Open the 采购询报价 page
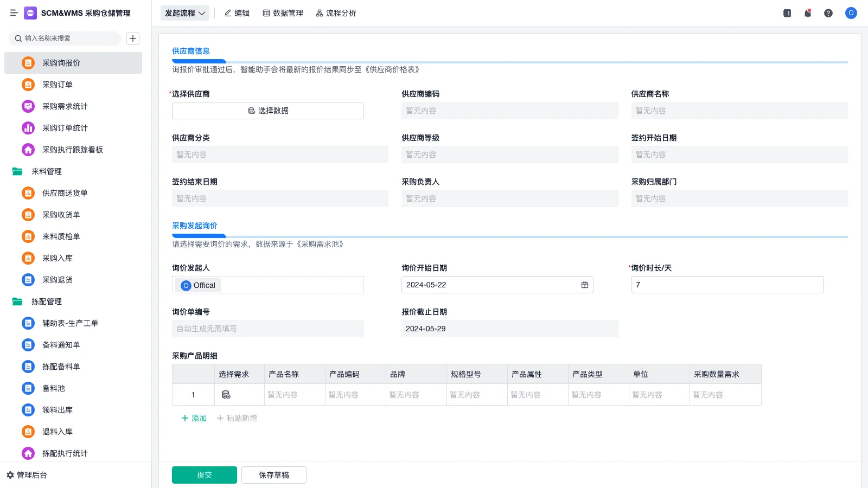This screenshot has width=868, height=488. 73,63
